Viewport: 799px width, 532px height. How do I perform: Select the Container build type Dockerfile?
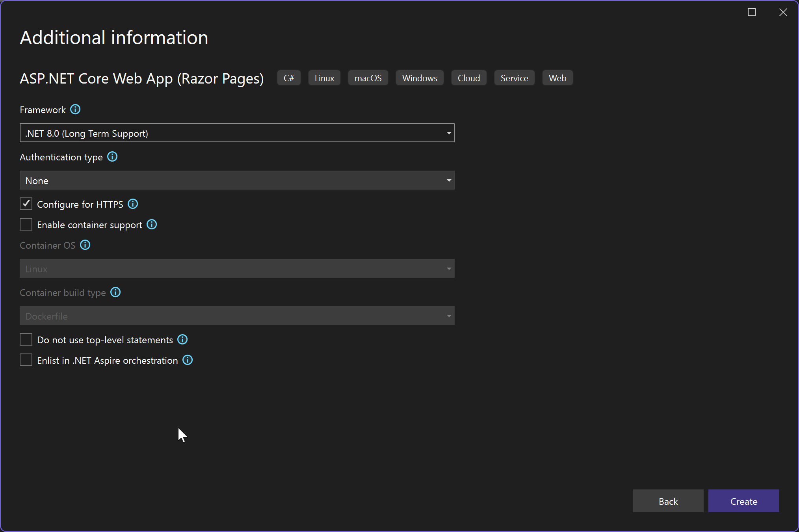(236, 315)
